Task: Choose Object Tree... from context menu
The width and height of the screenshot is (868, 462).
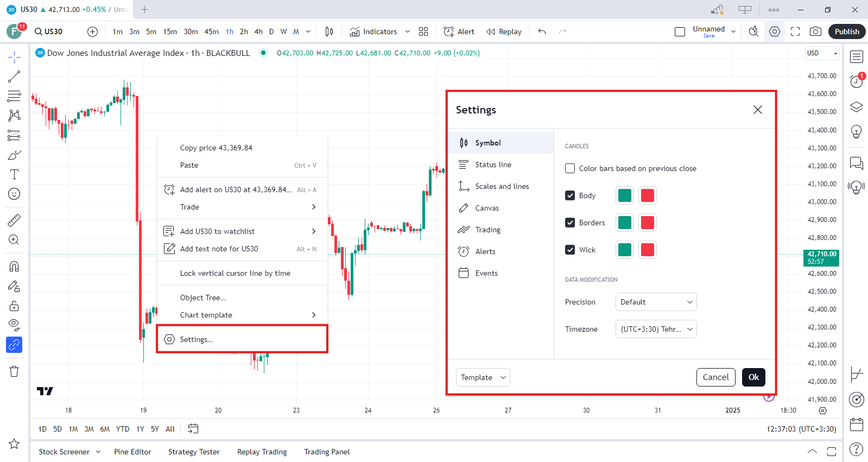Action: coord(242,298)
